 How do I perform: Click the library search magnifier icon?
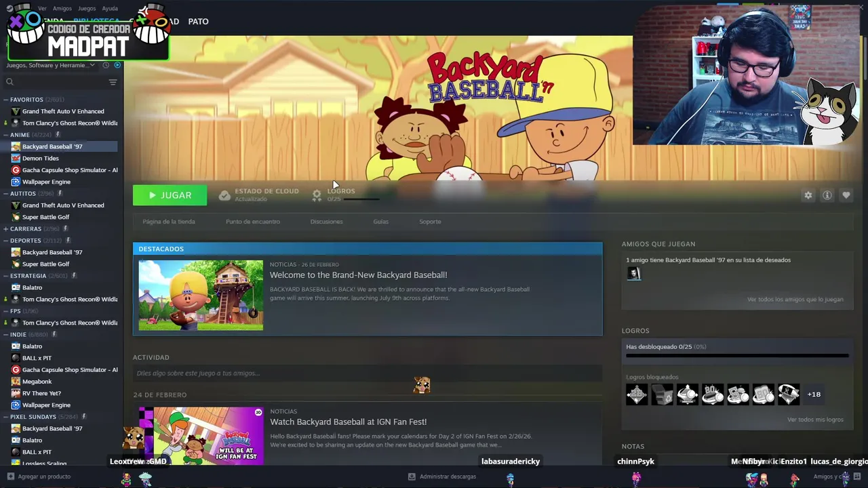pyautogui.click(x=9, y=82)
